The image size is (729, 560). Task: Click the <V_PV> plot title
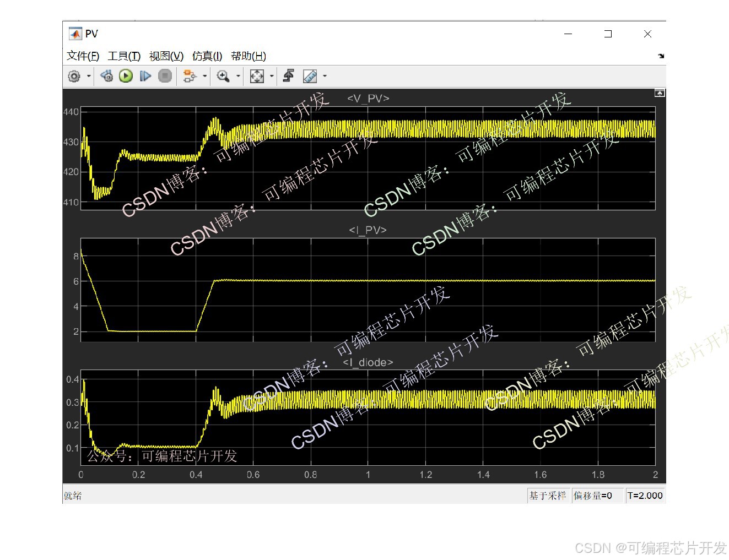pos(368,99)
